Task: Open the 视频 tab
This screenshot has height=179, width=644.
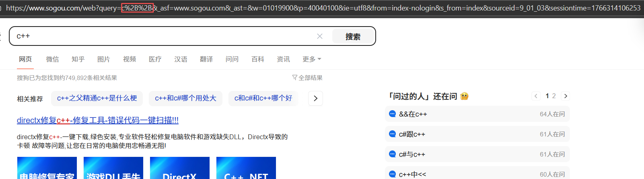Action: [130, 59]
